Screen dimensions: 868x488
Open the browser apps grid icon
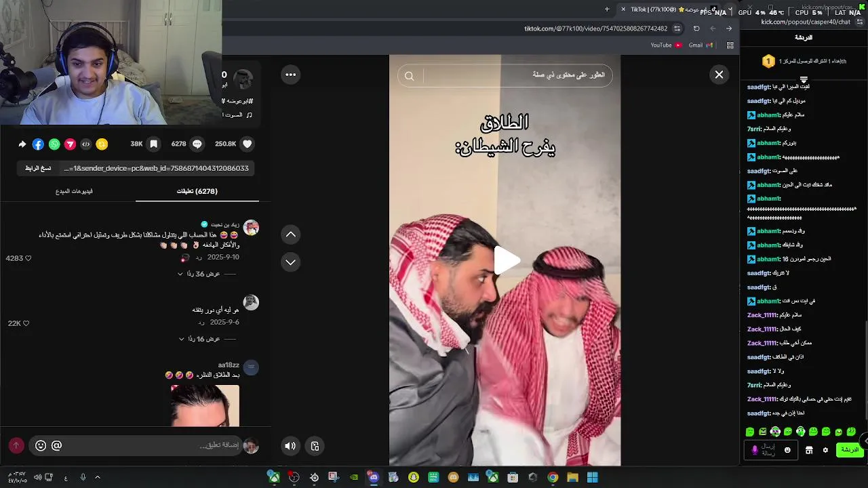730,45
